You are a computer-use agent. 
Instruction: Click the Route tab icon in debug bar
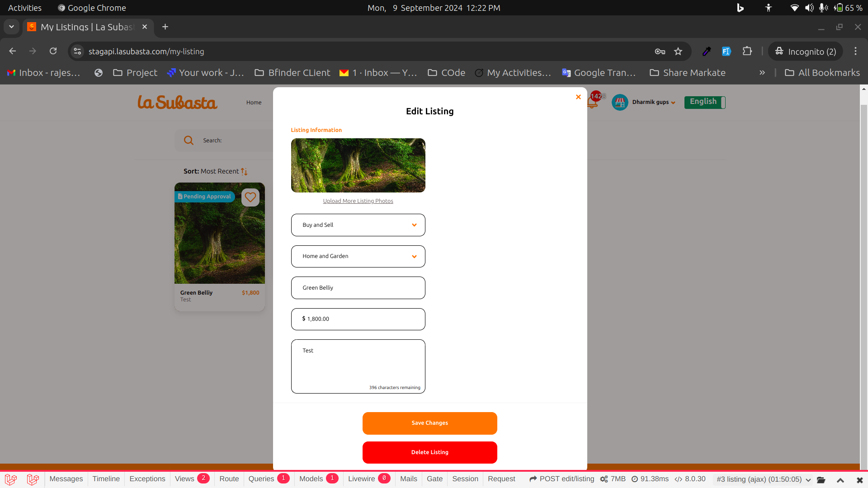[x=229, y=479]
